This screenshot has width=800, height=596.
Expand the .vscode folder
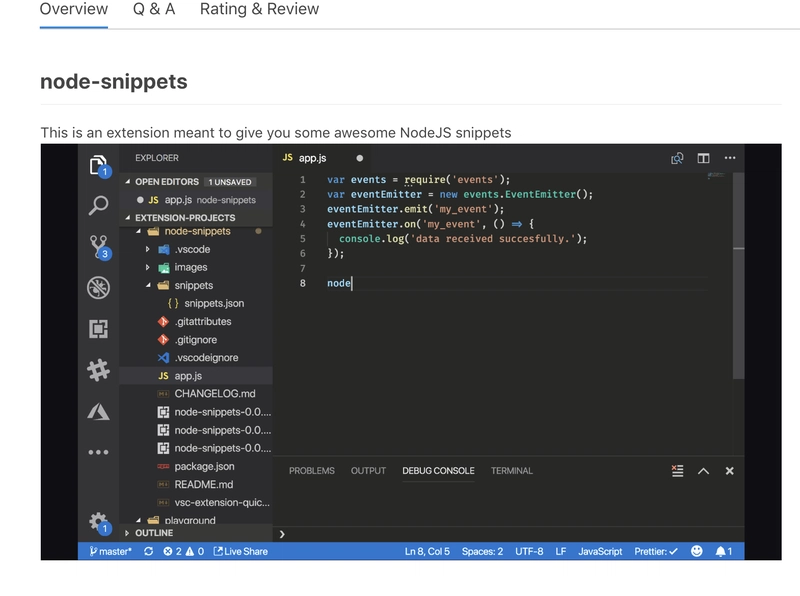pos(147,249)
